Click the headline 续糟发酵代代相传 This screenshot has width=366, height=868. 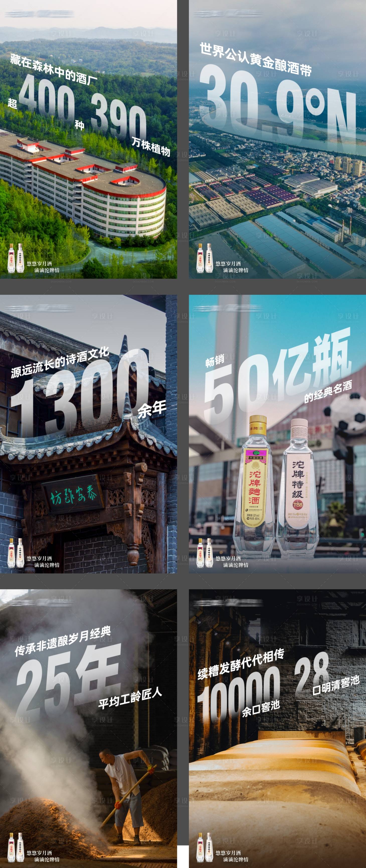(241, 664)
